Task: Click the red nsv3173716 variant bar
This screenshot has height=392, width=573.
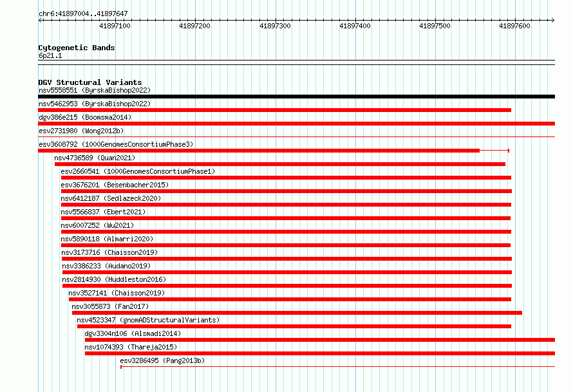Action: pyautogui.click(x=287, y=259)
